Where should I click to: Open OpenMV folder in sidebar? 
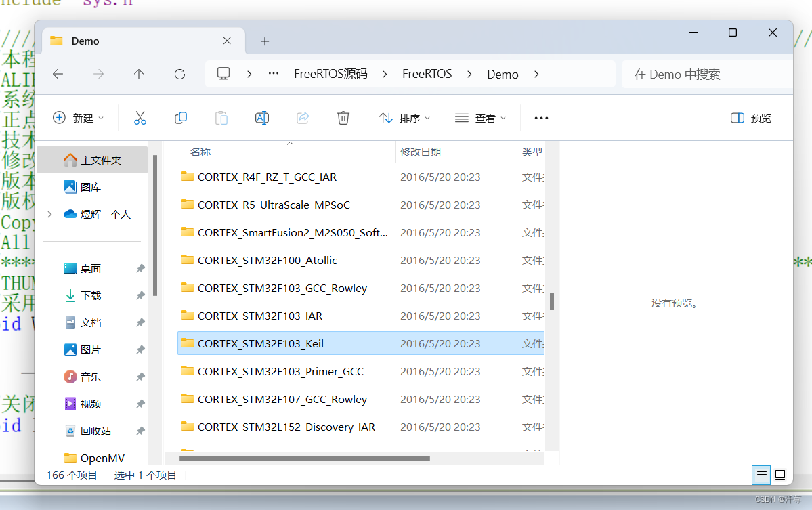[x=92, y=458]
